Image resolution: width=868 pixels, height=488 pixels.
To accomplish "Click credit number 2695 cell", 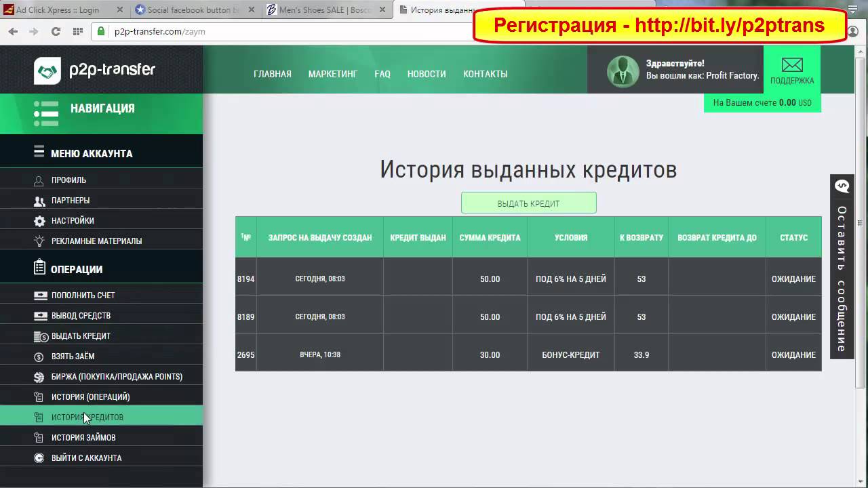I will [x=246, y=354].
